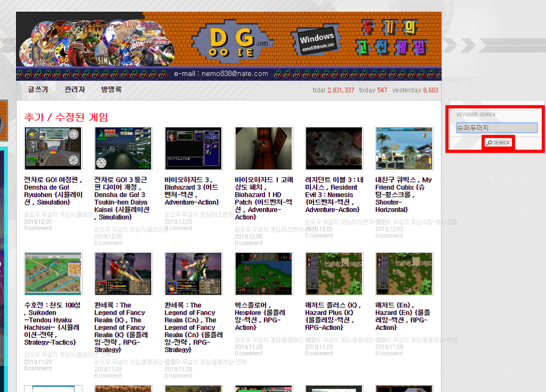
Task: Open the Legend of Fancy Realm (Cn) title link
Action: (x=194, y=328)
